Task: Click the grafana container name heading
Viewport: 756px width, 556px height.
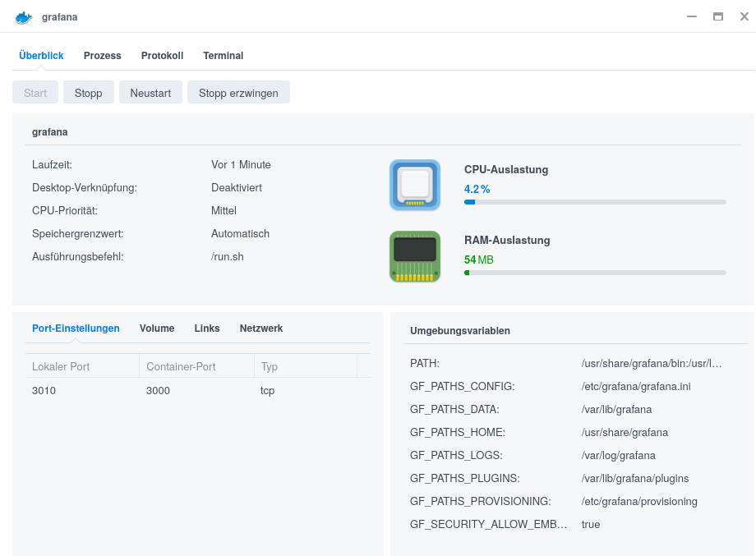Action: (x=49, y=132)
